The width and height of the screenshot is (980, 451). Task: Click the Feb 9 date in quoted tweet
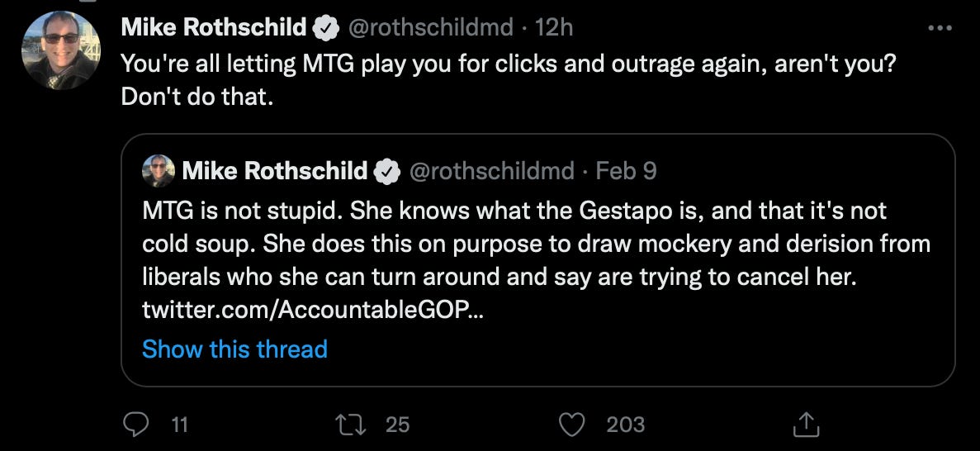point(627,171)
